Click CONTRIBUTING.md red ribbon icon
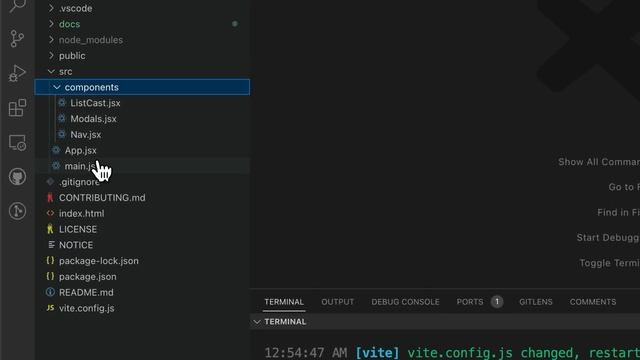 pos(50,198)
